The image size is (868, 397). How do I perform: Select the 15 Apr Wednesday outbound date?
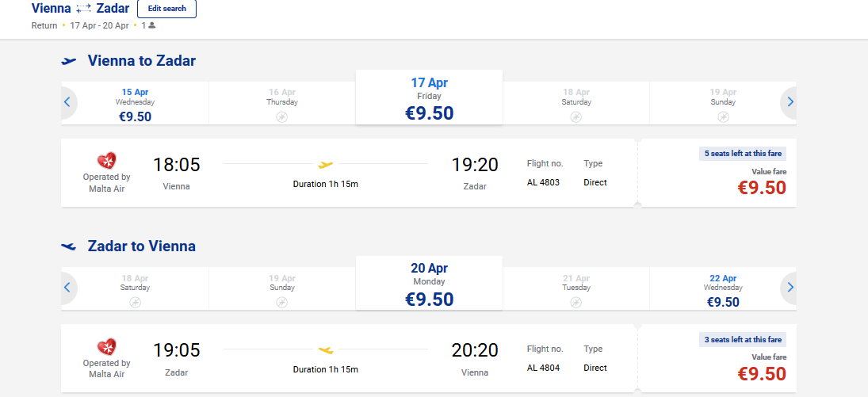pyautogui.click(x=135, y=104)
